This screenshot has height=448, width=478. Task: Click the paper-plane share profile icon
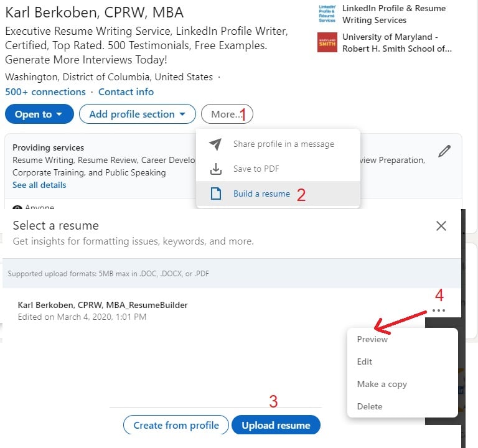tap(215, 144)
